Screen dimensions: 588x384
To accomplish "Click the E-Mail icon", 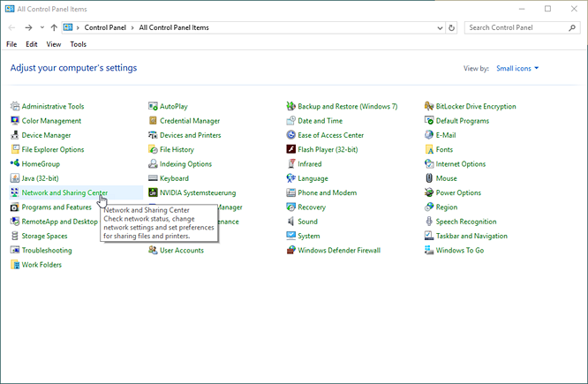I will 428,135.
